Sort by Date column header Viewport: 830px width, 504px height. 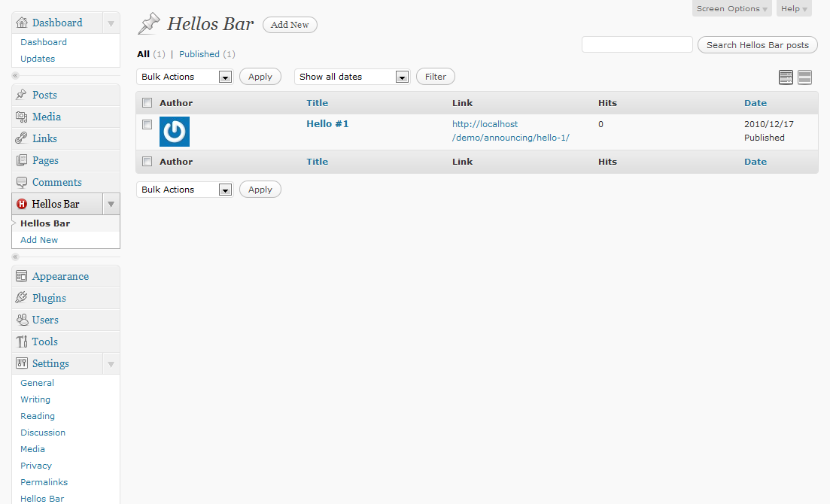[756, 103]
